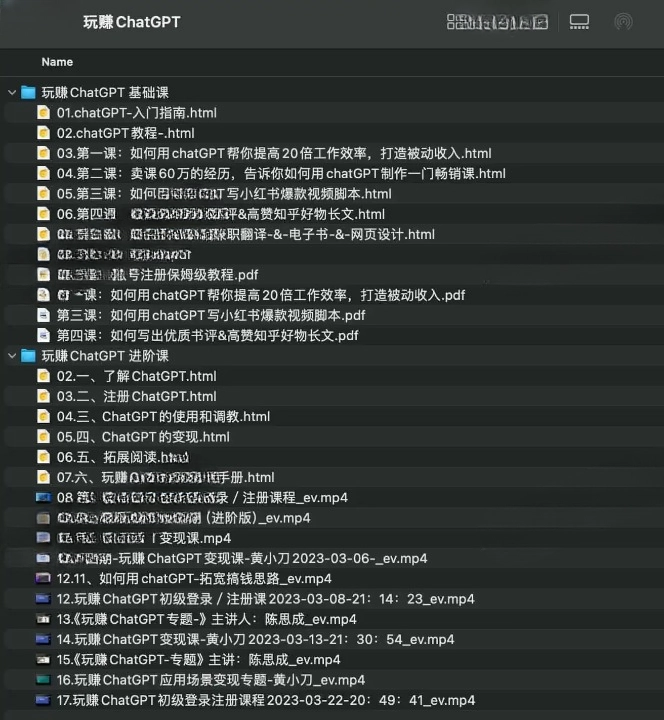The height and width of the screenshot is (720, 664).
Task: Click video icon of 变现课.mp4
Action: [43, 538]
